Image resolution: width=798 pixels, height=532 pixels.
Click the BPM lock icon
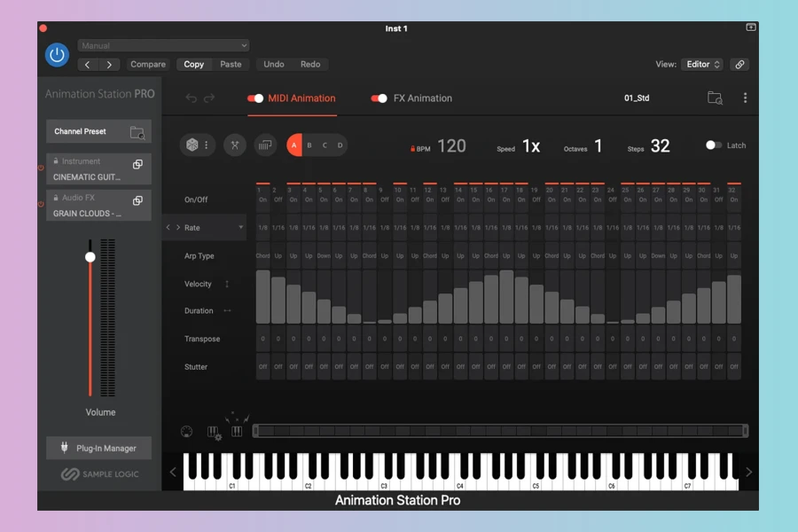click(x=412, y=149)
